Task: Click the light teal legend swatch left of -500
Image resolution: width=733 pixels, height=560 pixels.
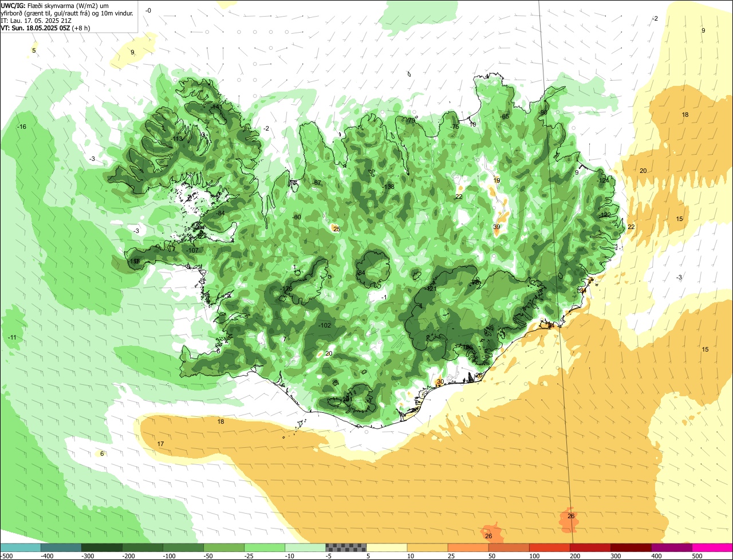Action: pos(21,548)
